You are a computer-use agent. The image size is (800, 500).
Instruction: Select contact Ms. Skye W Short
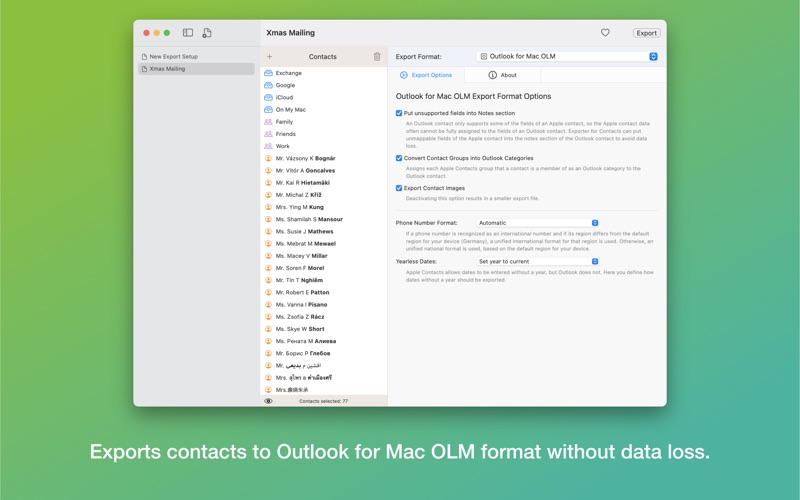click(323, 329)
